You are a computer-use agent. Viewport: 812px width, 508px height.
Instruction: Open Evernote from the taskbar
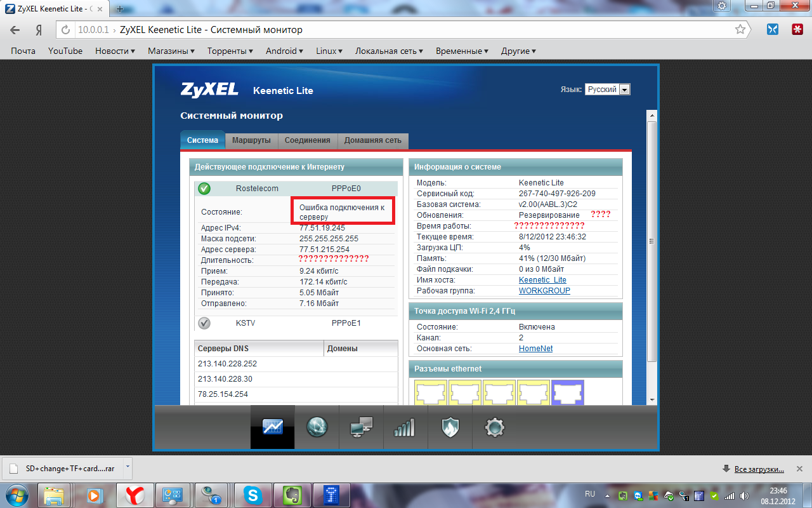pyautogui.click(x=291, y=495)
